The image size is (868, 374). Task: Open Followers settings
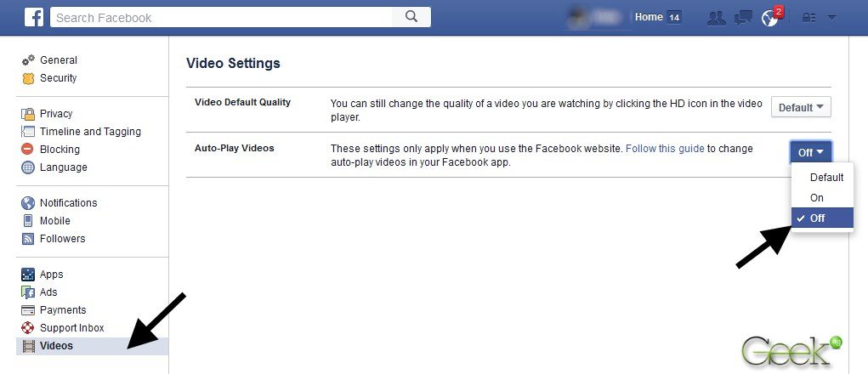63,239
